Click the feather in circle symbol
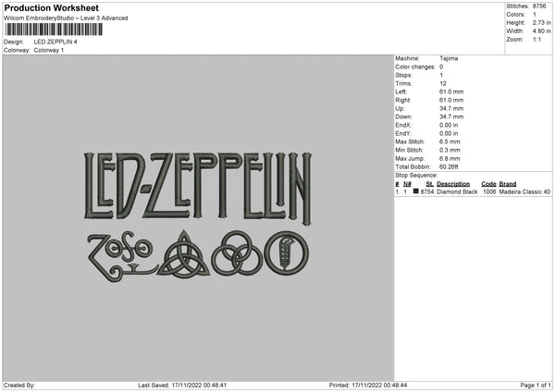Screen dimensions: 555x392 (x=287, y=253)
